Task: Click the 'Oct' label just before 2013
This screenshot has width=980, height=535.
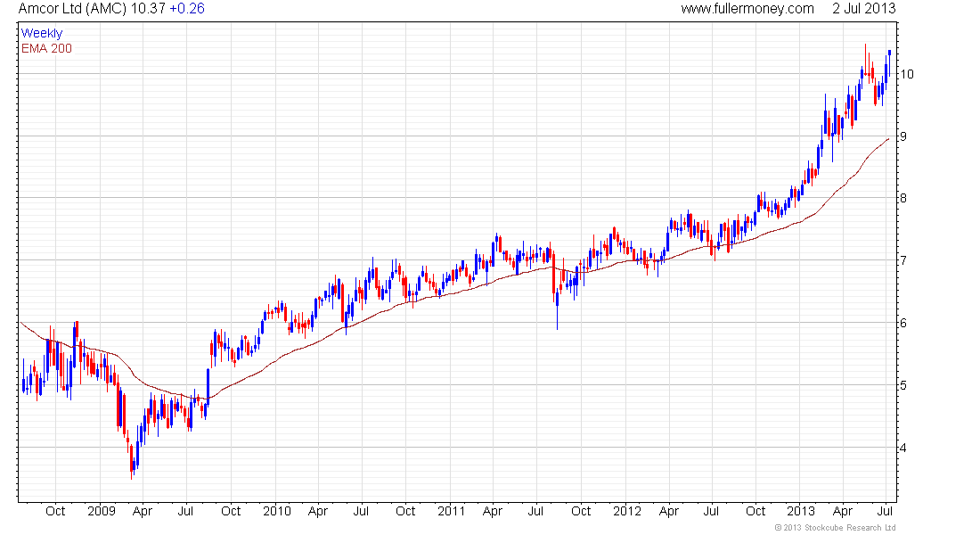Action: 755,511
